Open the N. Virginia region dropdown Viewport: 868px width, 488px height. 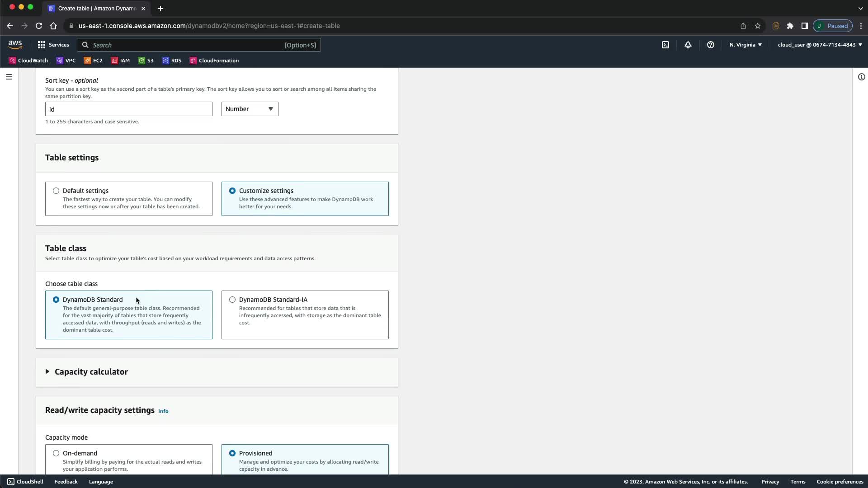tap(745, 45)
